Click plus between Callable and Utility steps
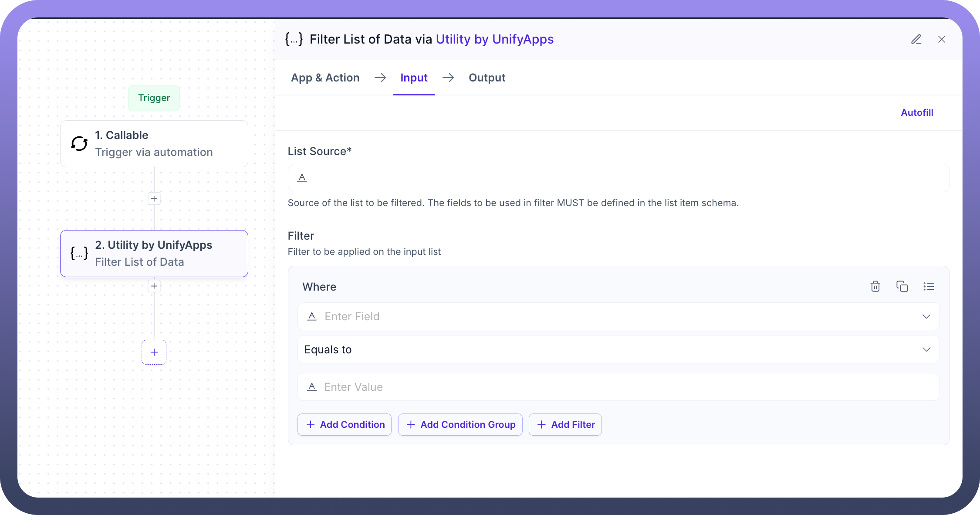The height and width of the screenshot is (515, 980). pyautogui.click(x=154, y=199)
